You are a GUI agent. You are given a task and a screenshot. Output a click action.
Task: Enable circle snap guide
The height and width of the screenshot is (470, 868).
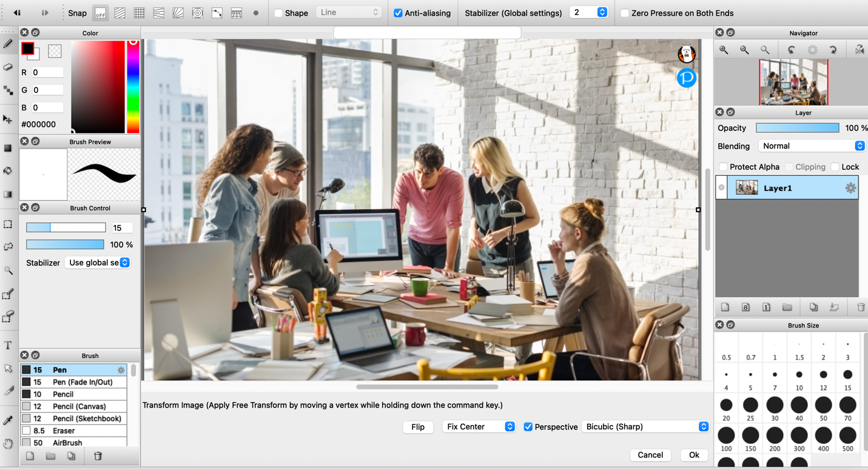coord(197,13)
